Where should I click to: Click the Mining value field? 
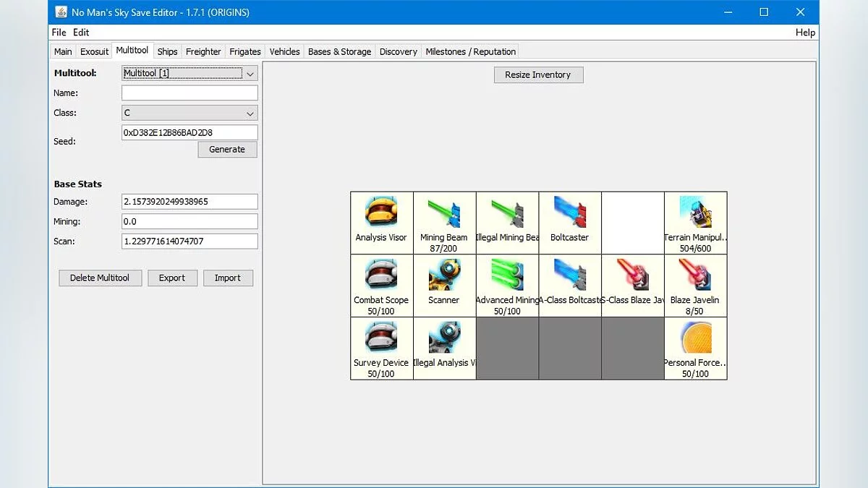point(190,221)
